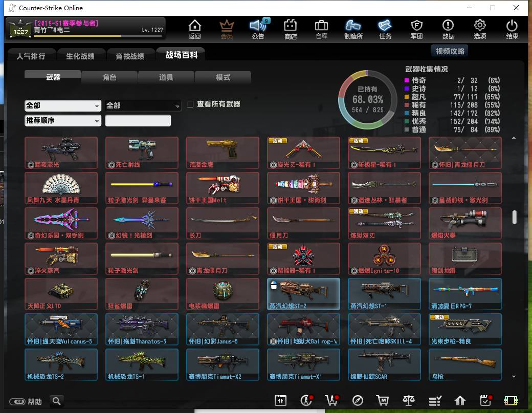This screenshot has height=413, width=532.
Task: Select the 机械恐龙TS-2 weapon card
Action: click(61, 364)
